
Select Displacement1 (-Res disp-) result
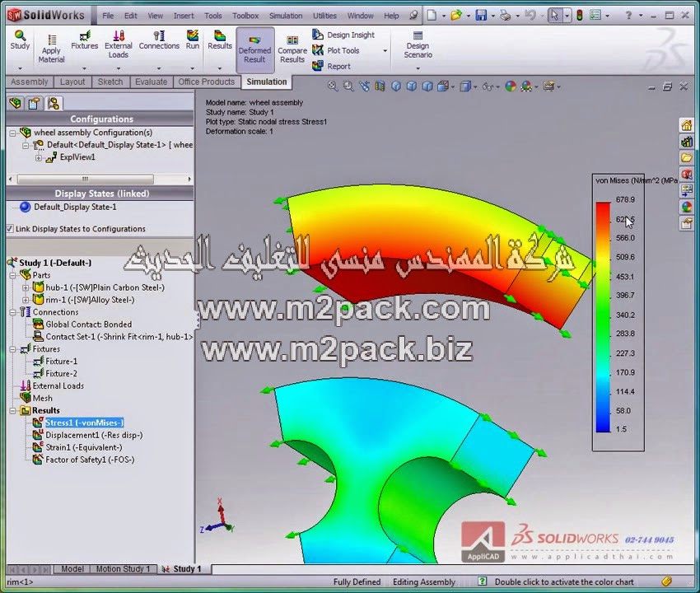(x=94, y=435)
